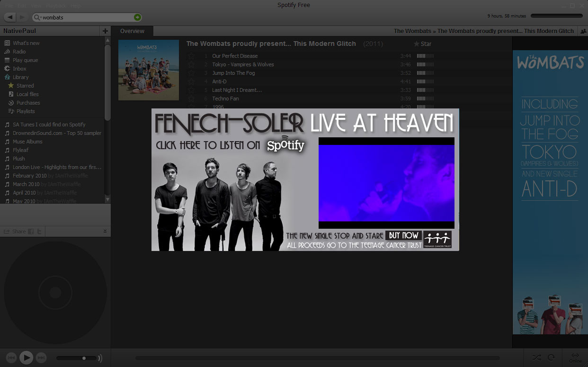
Task: Star track Techno Fan
Action: (x=191, y=98)
